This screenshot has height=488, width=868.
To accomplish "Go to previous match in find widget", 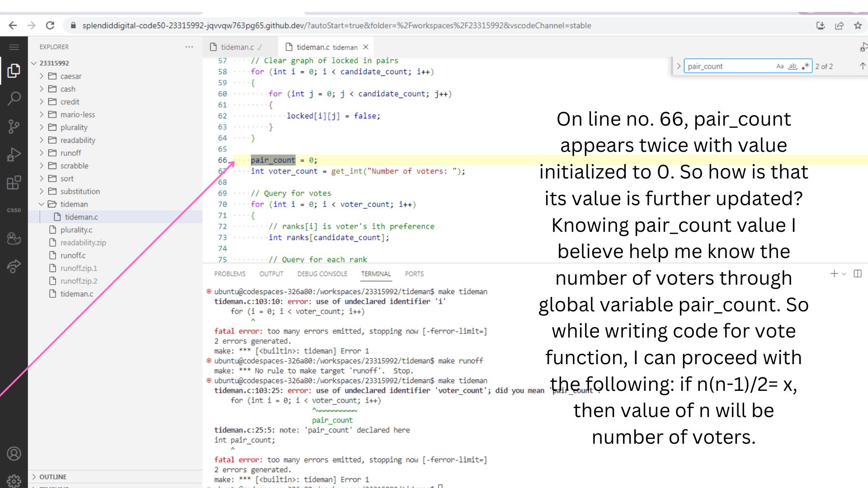I will pyautogui.click(x=862, y=66).
